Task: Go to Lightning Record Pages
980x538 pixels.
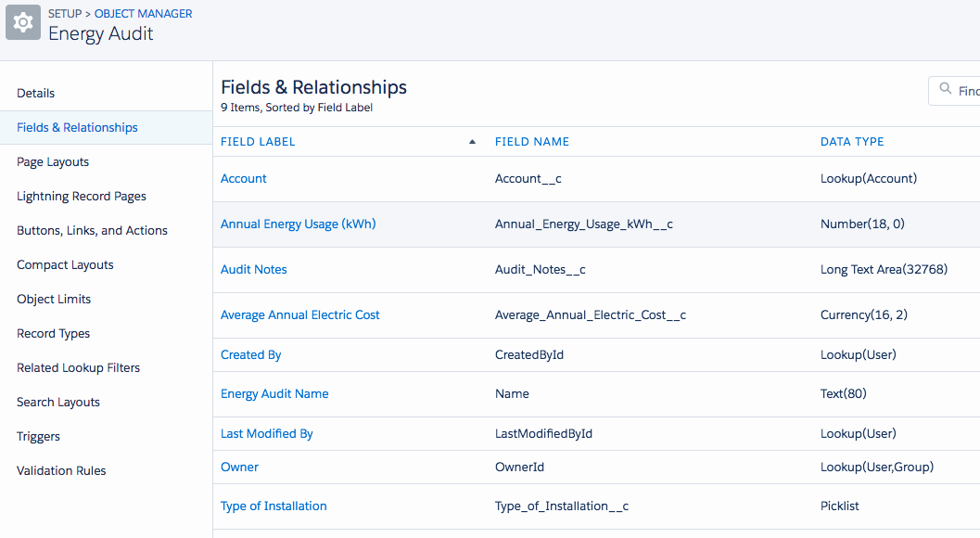Action: click(82, 196)
